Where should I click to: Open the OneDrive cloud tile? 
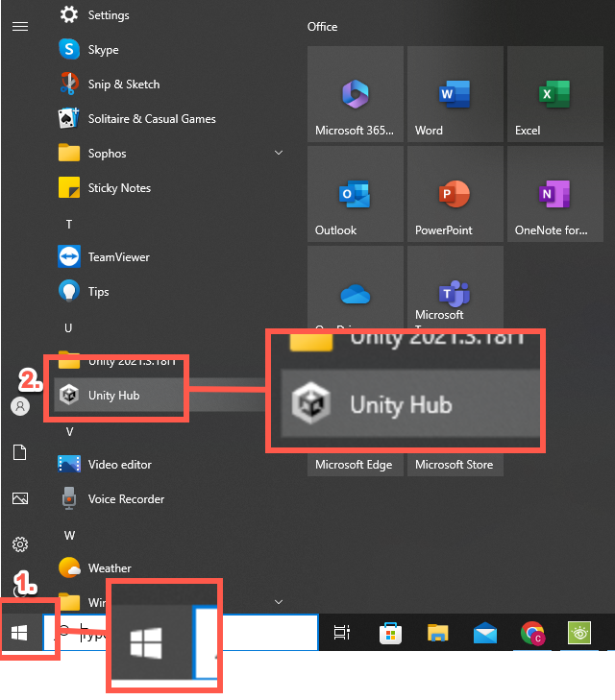(x=356, y=288)
